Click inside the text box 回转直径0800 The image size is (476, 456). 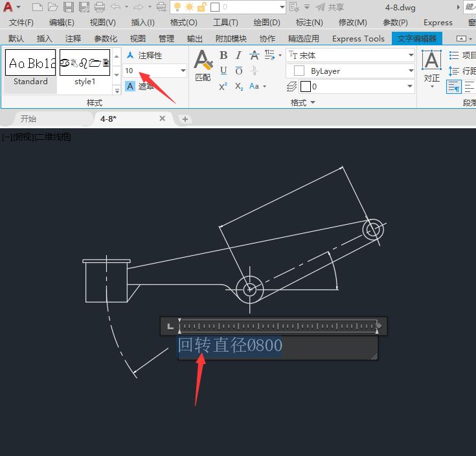coord(278,347)
